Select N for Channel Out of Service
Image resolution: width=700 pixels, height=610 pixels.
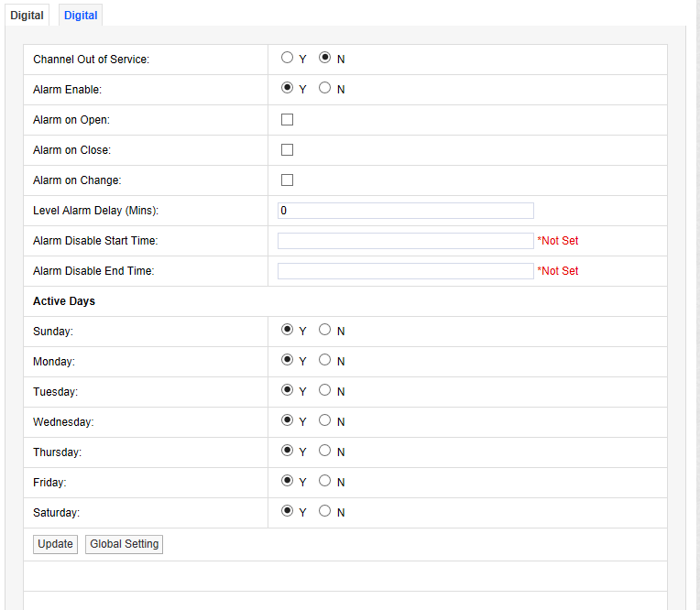tap(324, 58)
